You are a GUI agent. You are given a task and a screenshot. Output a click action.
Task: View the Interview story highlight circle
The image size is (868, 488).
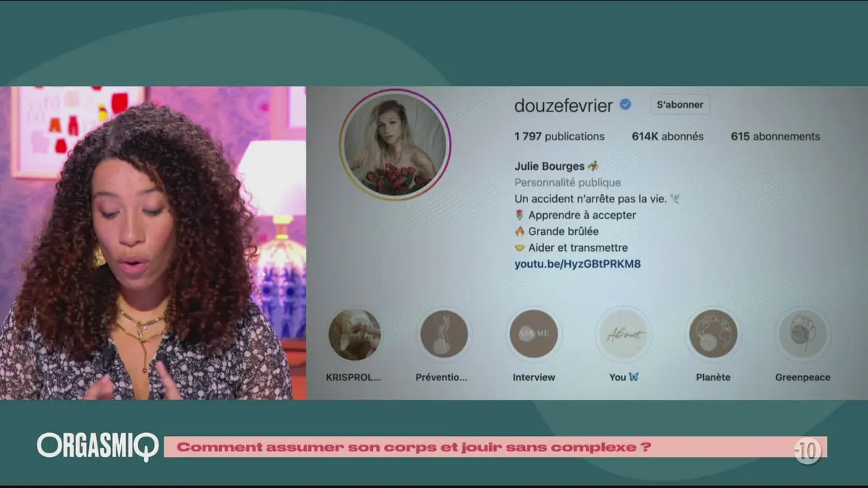point(534,335)
